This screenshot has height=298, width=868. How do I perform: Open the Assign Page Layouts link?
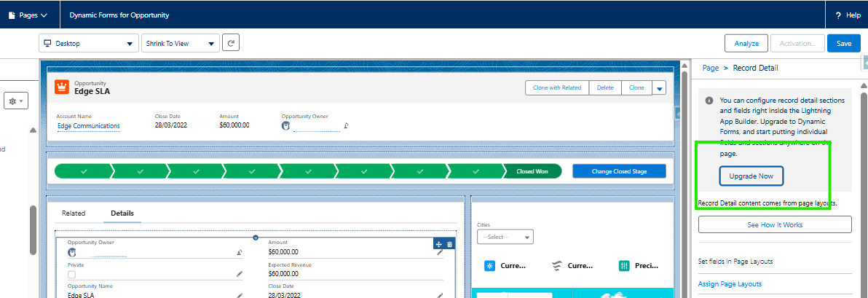pyautogui.click(x=730, y=284)
